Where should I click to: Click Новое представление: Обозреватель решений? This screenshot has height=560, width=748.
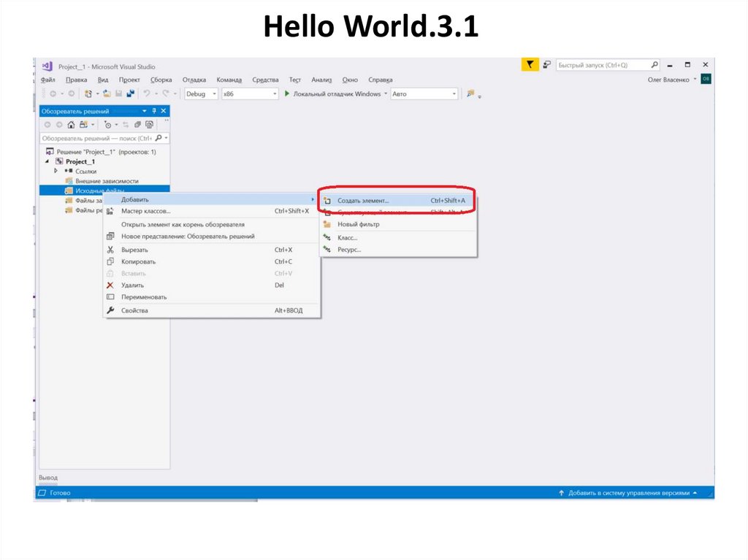pyautogui.click(x=212, y=236)
